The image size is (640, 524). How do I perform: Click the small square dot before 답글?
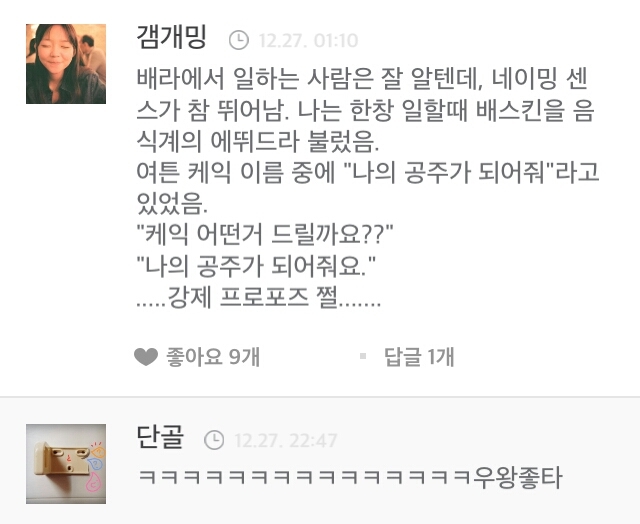point(363,356)
